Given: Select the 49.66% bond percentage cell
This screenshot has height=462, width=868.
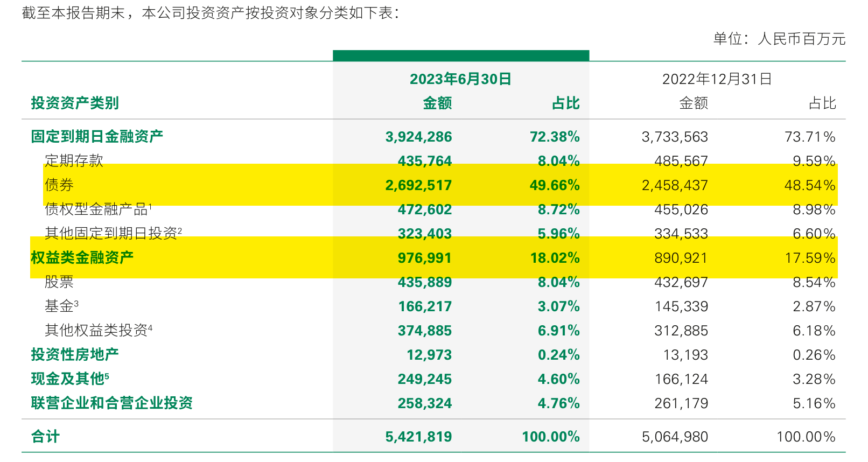Looking at the screenshot, I should [x=554, y=185].
